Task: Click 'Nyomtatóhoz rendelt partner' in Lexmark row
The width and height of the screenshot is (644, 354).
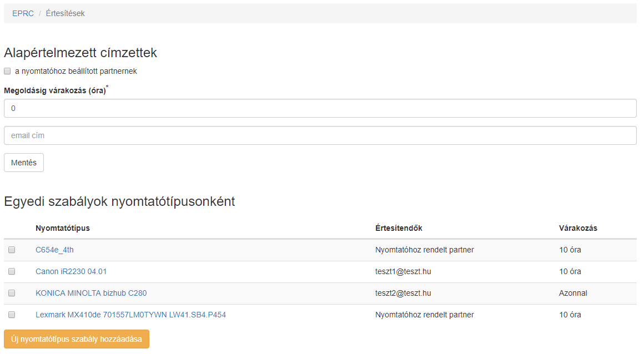Action: coord(425,315)
